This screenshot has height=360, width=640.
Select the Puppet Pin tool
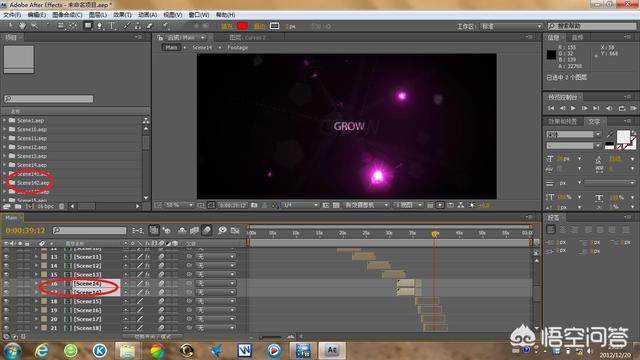tap(165, 26)
